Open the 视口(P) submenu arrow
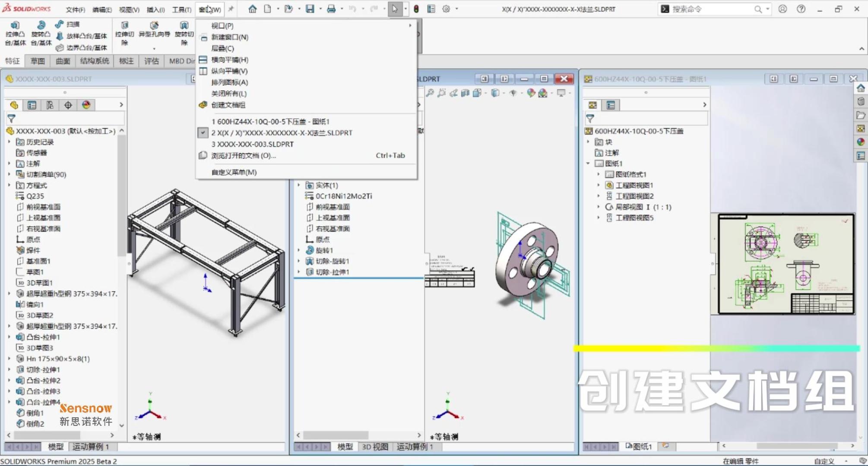The image size is (868, 466). (410, 25)
